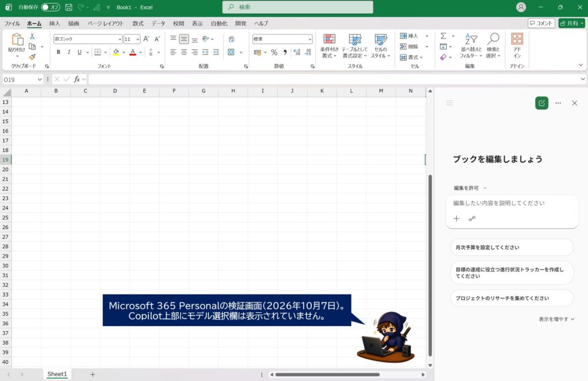Screen dimensions: 588x381
Task: Switch to the ページ レイアウト tab
Action: (x=106, y=23)
